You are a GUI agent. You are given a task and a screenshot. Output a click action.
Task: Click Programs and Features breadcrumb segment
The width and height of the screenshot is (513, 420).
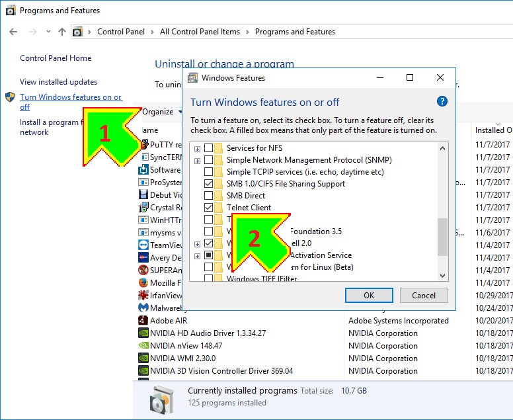click(x=295, y=32)
